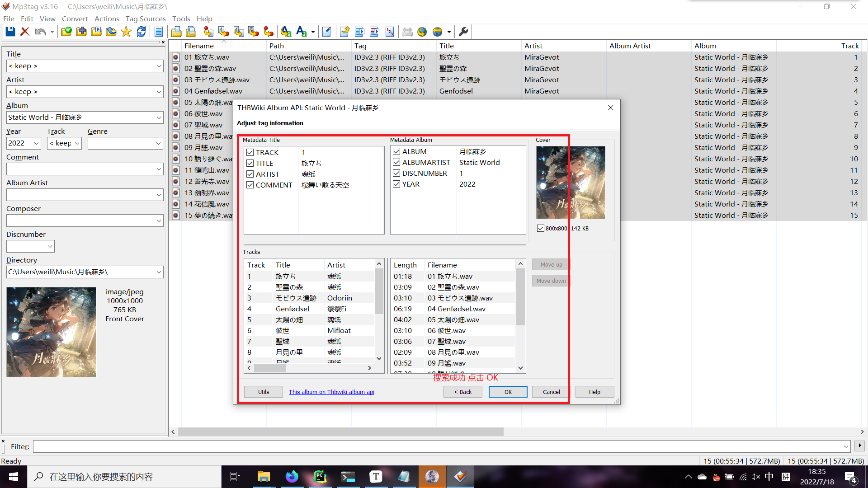Click the Favorite directories star icon

point(126,32)
